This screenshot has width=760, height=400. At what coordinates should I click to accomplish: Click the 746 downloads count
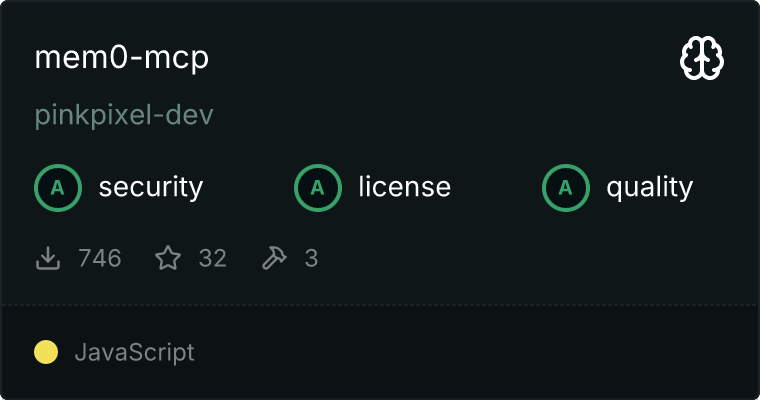click(100, 258)
